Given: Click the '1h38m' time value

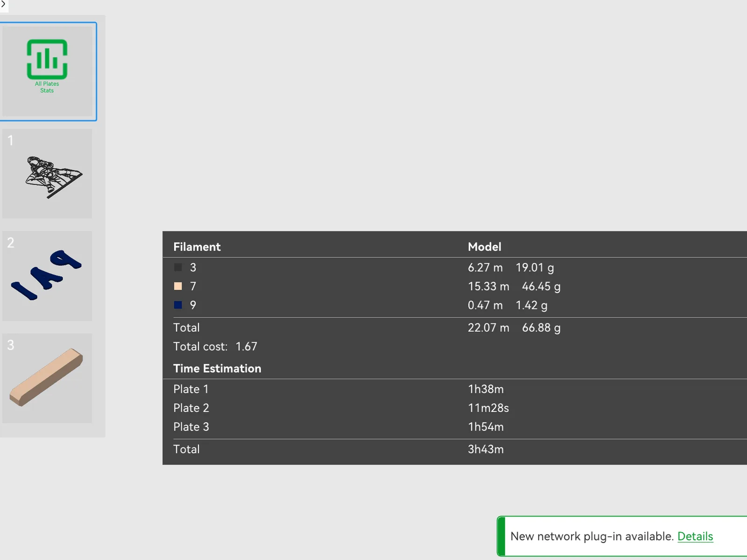Looking at the screenshot, I should (486, 389).
